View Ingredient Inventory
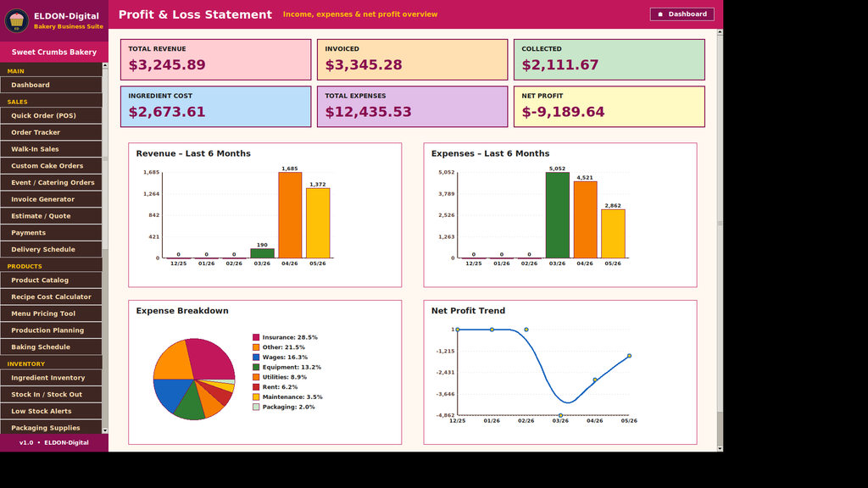This screenshot has width=868, height=488. coord(51,378)
